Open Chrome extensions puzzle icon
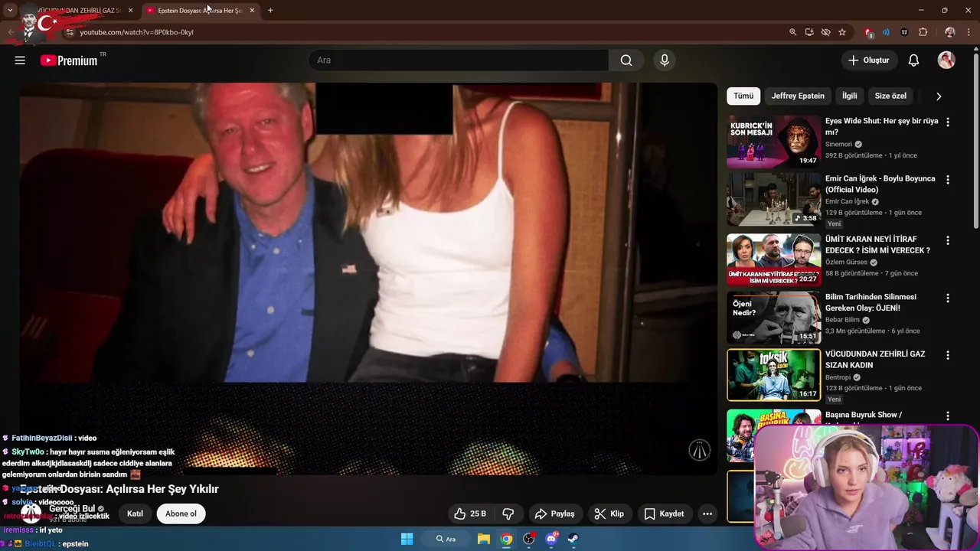The image size is (980, 551). 923,32
